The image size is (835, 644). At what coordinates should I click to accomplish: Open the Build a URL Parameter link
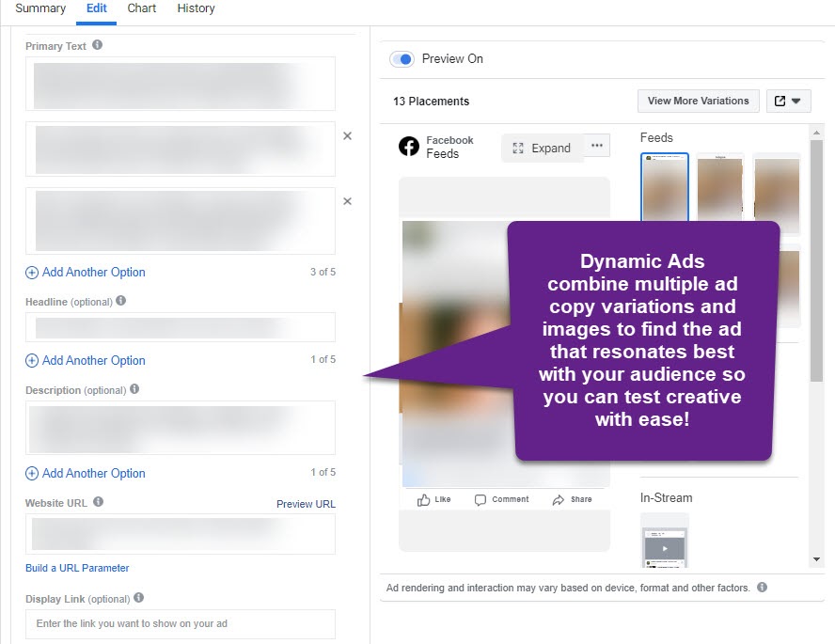[77, 568]
